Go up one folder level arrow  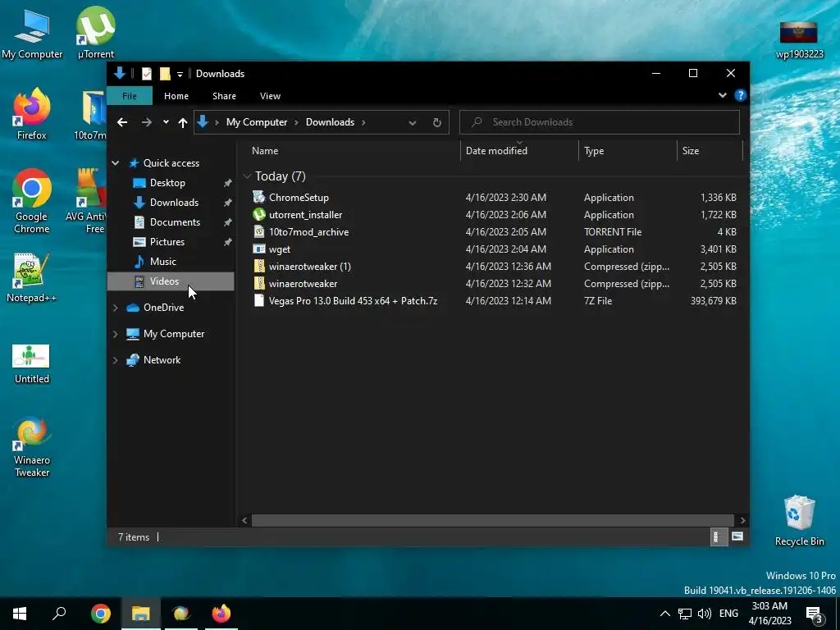pos(183,122)
